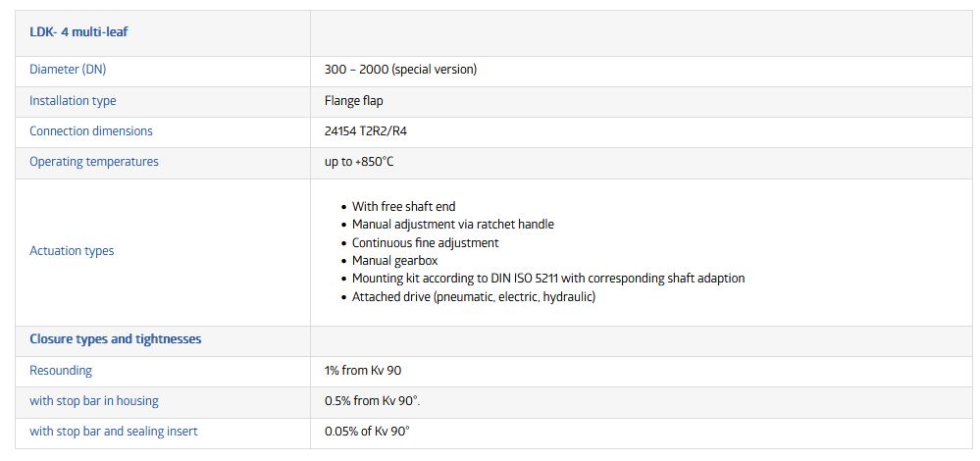Click the "LDK- 4 multi-leaf" table heading

pos(78,32)
